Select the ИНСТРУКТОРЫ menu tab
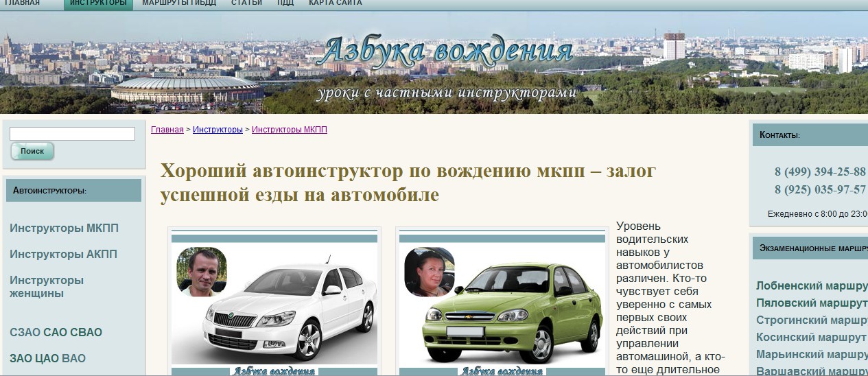The image size is (868, 376). pyautogui.click(x=98, y=4)
